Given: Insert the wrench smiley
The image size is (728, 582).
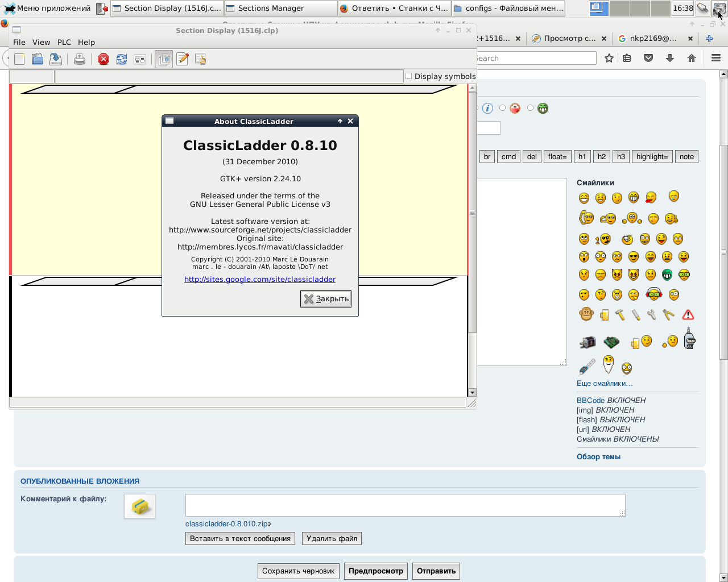Looking at the screenshot, I should (x=652, y=314).
